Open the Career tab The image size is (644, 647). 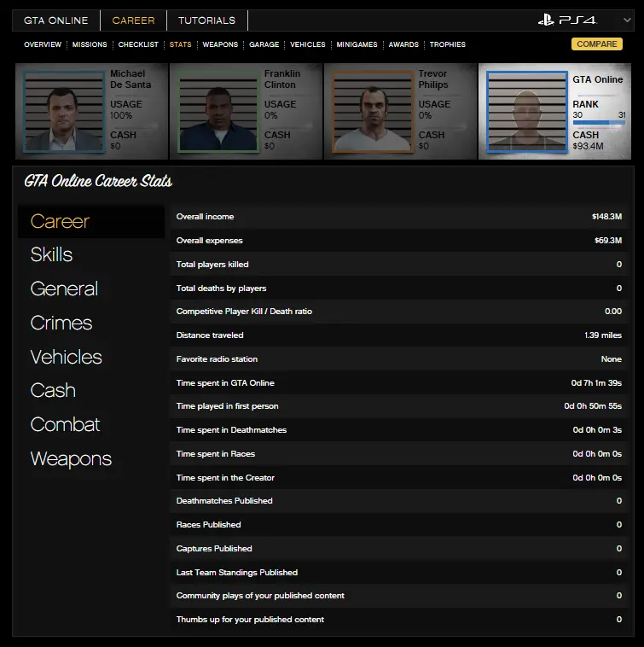point(133,20)
